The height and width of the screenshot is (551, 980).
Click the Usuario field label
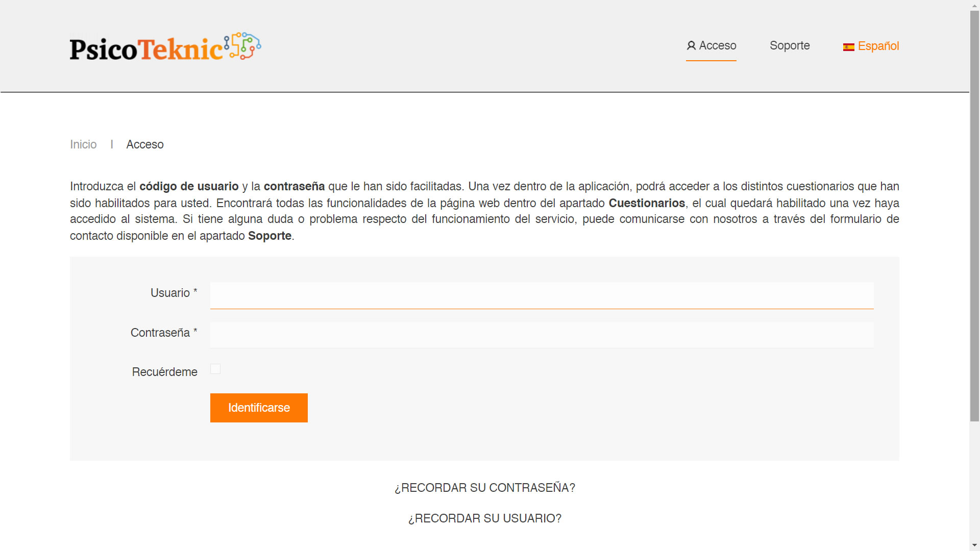[x=170, y=293]
